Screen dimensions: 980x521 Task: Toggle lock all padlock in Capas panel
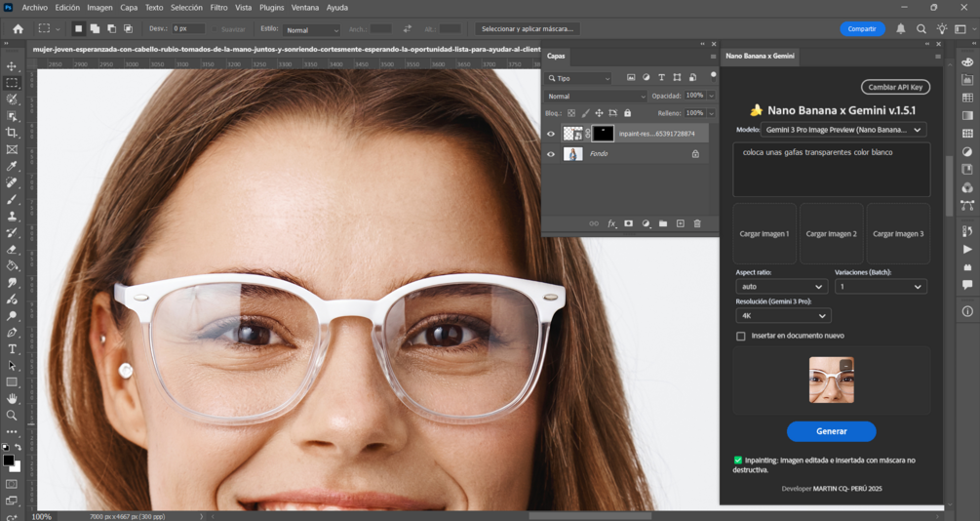(x=628, y=113)
